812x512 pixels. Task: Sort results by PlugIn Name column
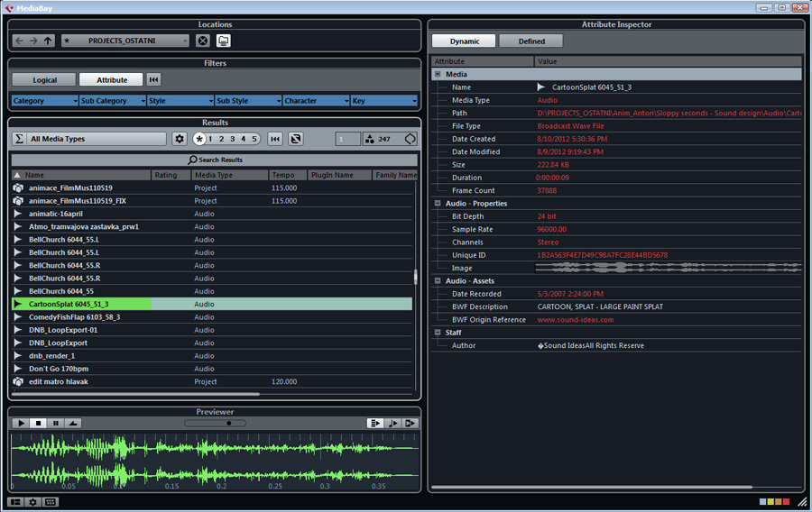340,175
